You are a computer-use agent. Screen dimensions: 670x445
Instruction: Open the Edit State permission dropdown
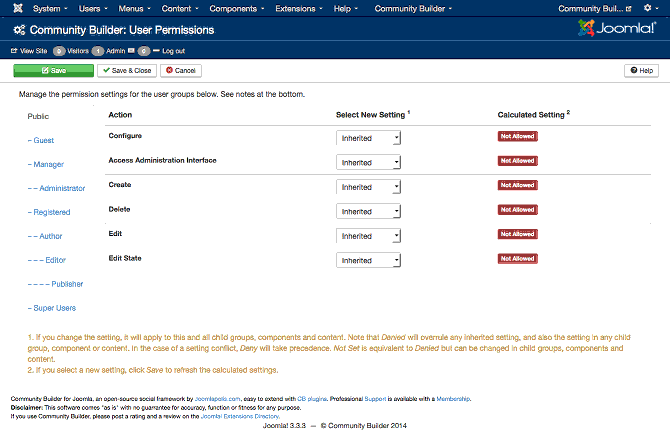click(x=368, y=260)
